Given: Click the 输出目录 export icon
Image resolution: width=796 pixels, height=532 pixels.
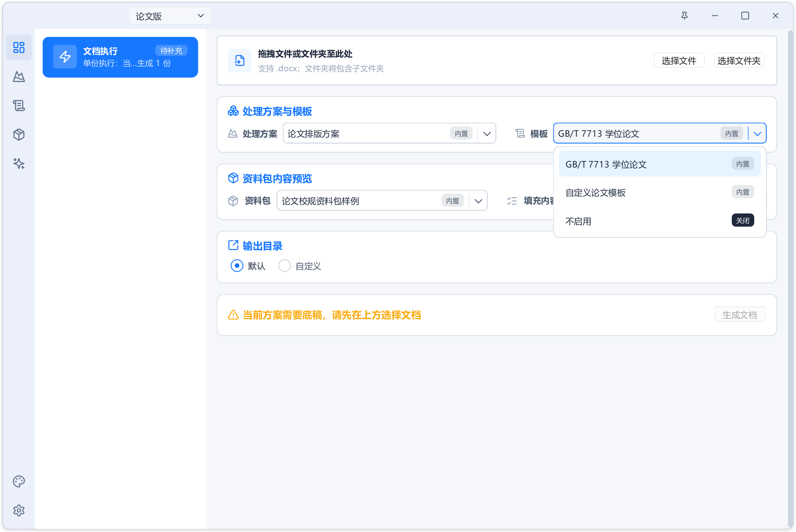Looking at the screenshot, I should pos(233,245).
